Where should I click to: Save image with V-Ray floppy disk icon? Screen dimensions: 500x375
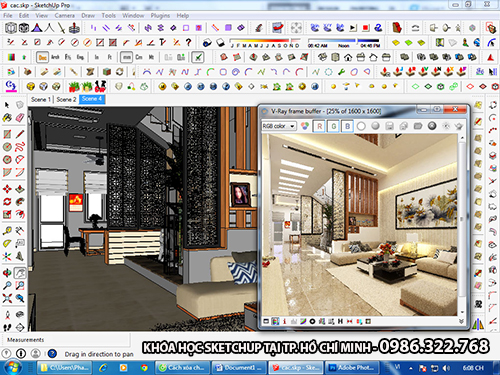[x=389, y=126]
